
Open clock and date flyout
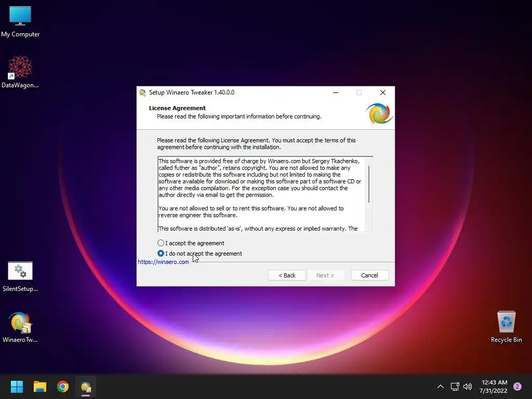[494, 387]
